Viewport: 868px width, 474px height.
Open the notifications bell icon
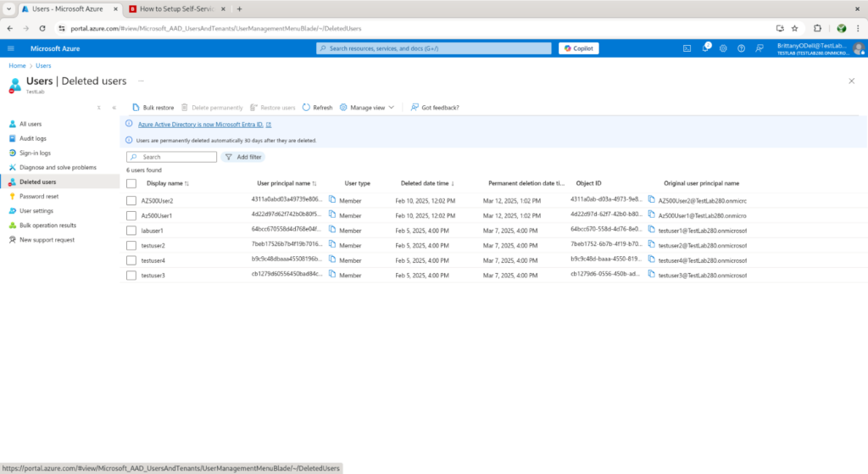(x=705, y=48)
